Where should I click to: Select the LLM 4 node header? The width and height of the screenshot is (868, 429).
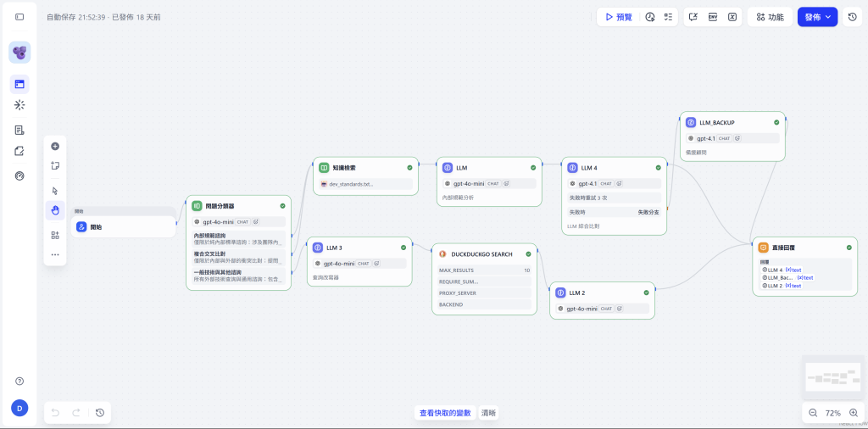(x=614, y=167)
